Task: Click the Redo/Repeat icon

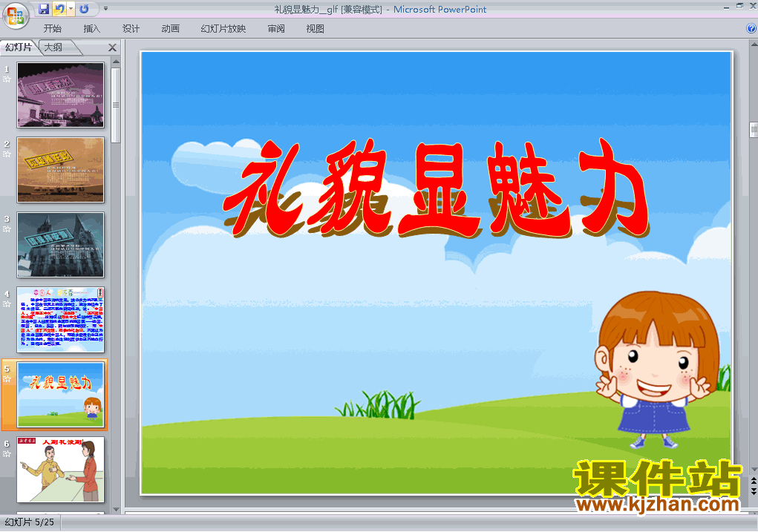Action: 84,9
